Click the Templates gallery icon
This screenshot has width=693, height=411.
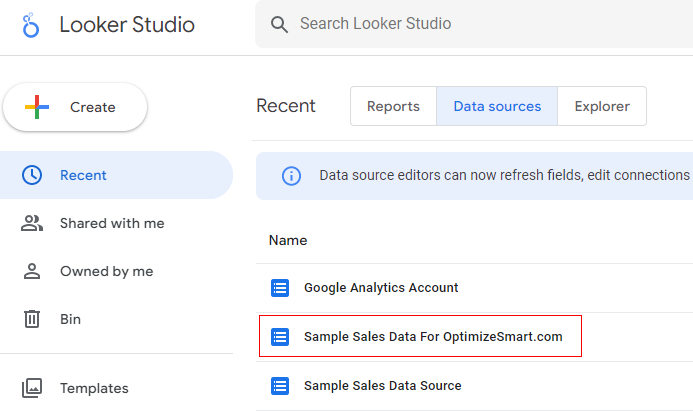tap(32, 388)
